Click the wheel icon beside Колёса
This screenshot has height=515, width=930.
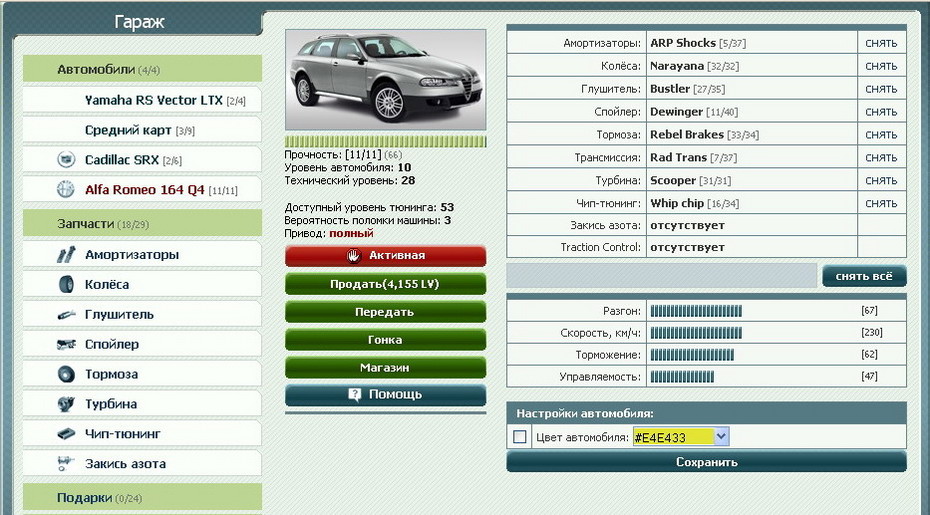pyautogui.click(x=66, y=284)
